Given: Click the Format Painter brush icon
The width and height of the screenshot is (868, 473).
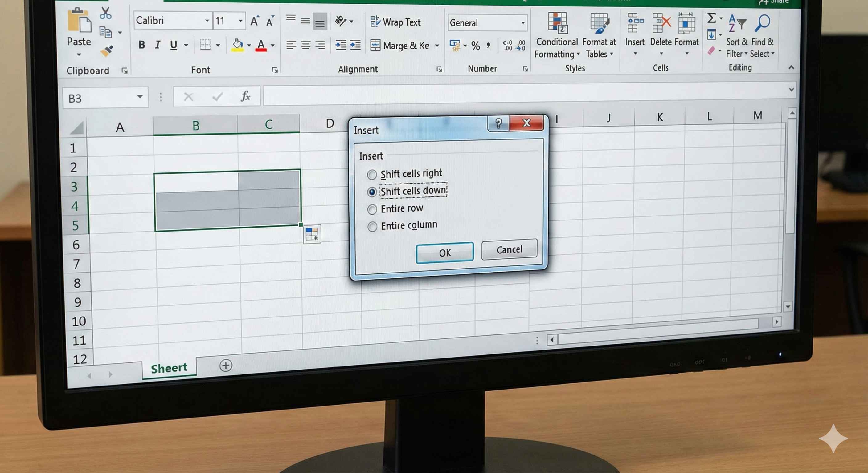Looking at the screenshot, I should click(x=107, y=51).
